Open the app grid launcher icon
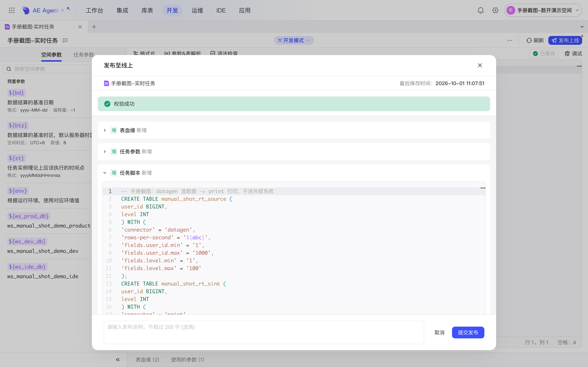The height and width of the screenshot is (367, 588). tap(12, 10)
